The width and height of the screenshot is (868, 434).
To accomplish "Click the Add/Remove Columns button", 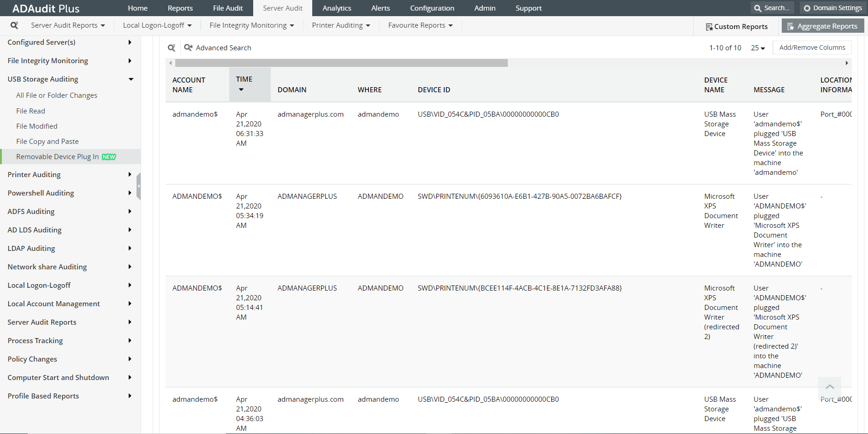I will click(x=812, y=47).
